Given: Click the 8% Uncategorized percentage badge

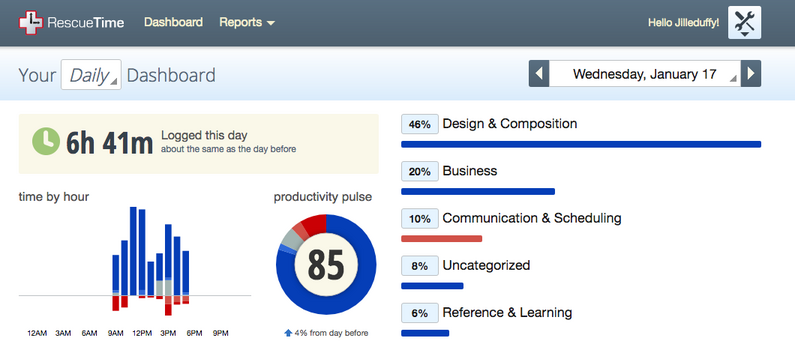Looking at the screenshot, I should (419, 266).
